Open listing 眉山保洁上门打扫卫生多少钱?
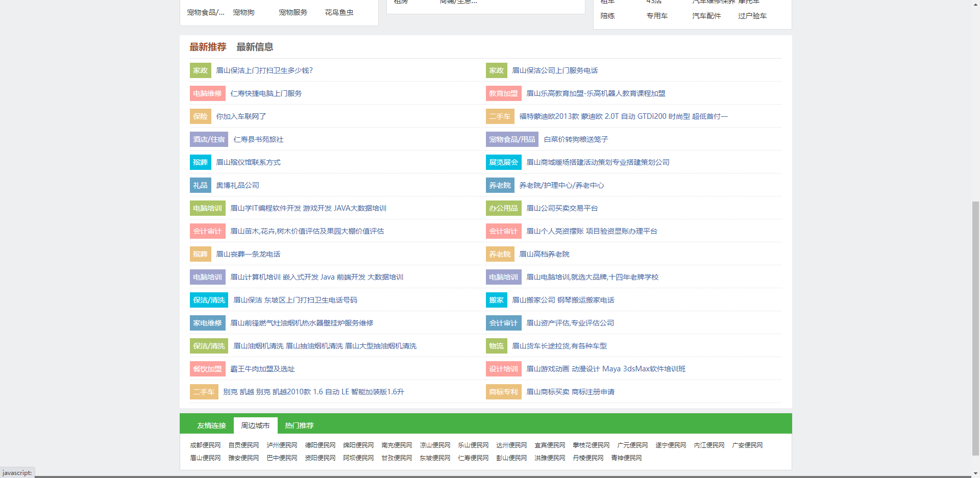This screenshot has height=478, width=980. [264, 70]
